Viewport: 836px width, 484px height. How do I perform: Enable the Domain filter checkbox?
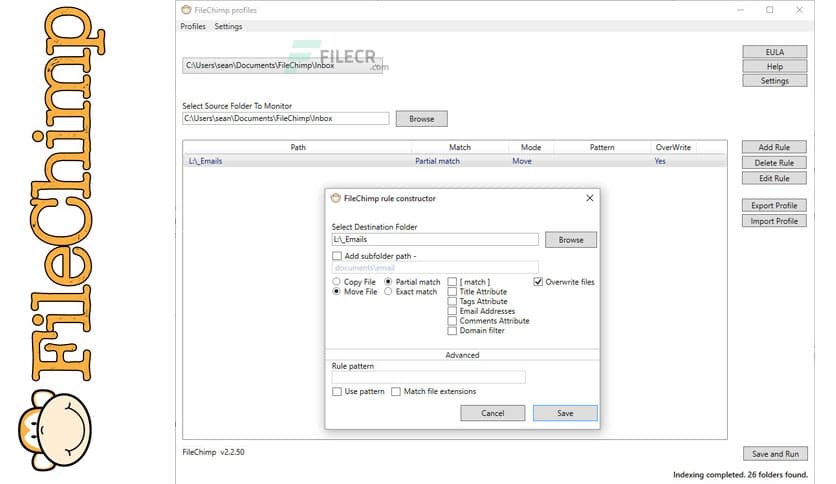coord(452,330)
